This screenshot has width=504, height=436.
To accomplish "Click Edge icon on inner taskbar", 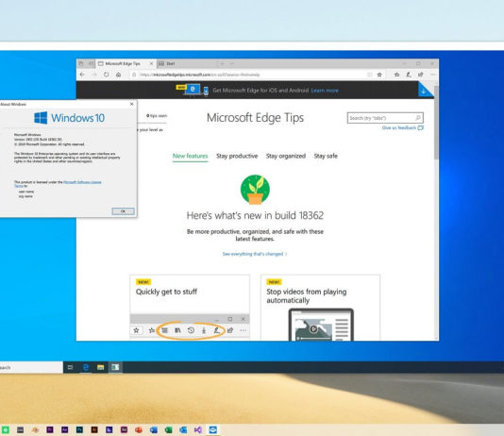I will (x=86, y=367).
